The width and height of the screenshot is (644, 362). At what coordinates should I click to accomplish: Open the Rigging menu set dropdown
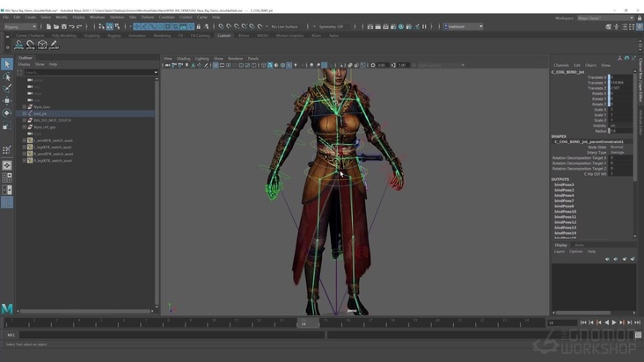click(20, 26)
